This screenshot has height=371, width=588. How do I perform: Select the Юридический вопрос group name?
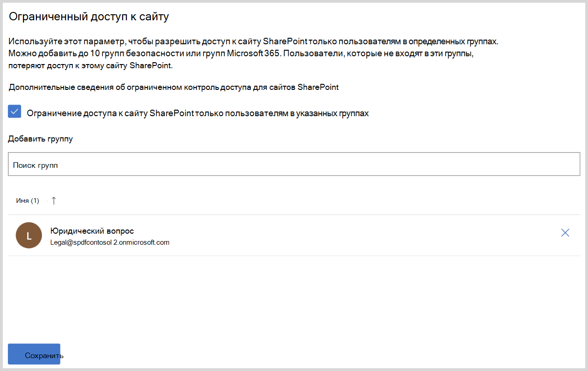92,231
